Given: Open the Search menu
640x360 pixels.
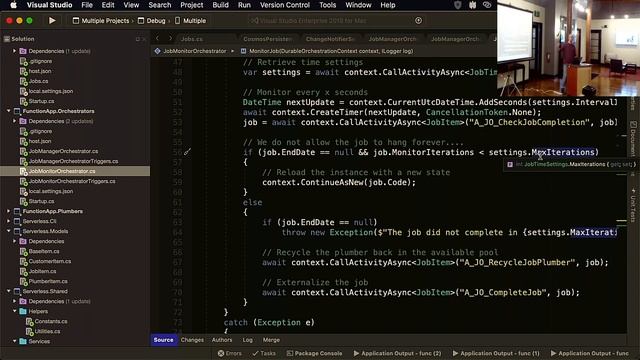Looking at the screenshot, I should click(160, 5).
